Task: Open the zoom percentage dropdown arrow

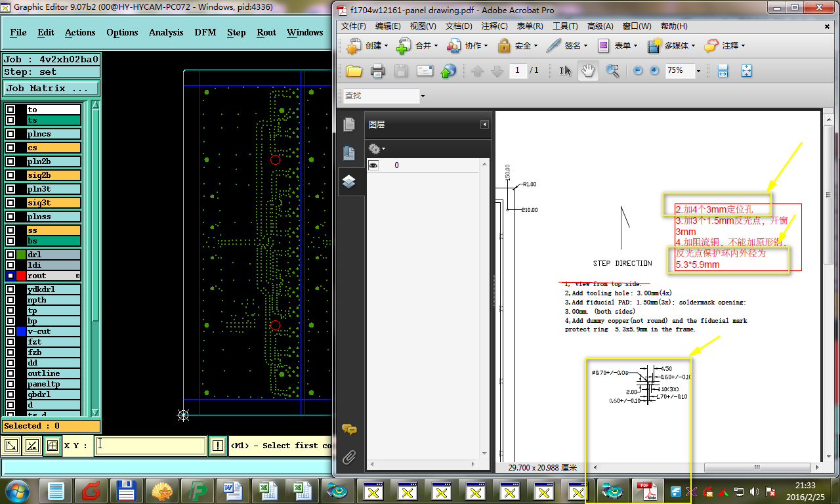Action: click(x=698, y=71)
